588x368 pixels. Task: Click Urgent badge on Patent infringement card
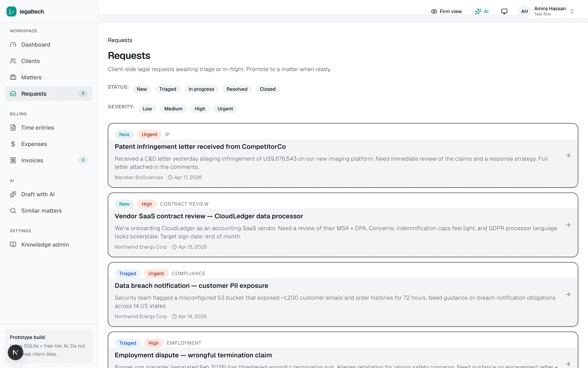[149, 135]
